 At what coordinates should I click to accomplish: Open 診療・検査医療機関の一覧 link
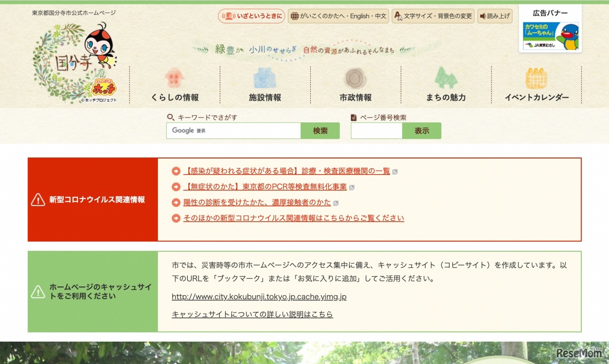click(285, 171)
